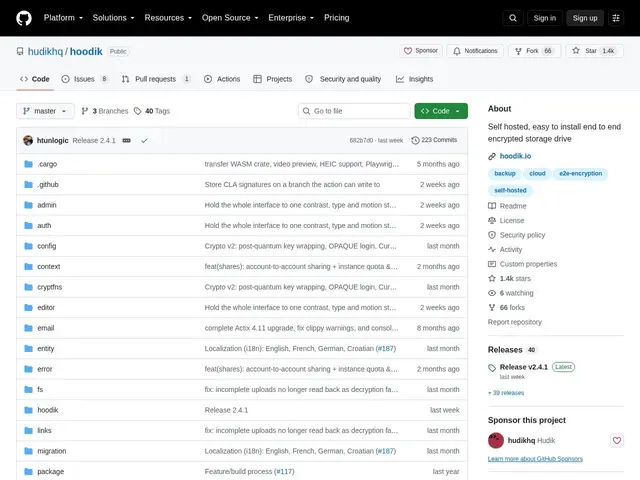640x480 pixels.
Task: Click the Sign in button
Action: point(544,18)
